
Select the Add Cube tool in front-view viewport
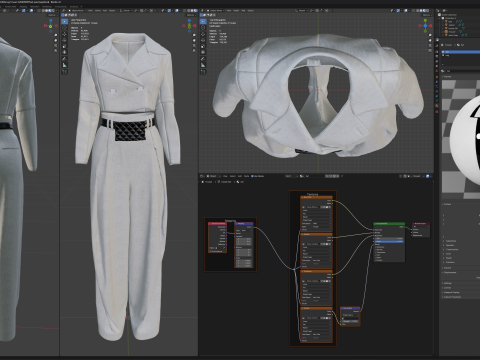[64, 72]
